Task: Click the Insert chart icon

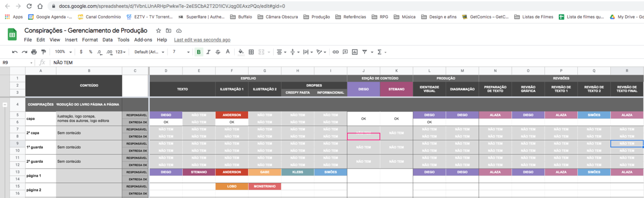Action: coord(355,52)
